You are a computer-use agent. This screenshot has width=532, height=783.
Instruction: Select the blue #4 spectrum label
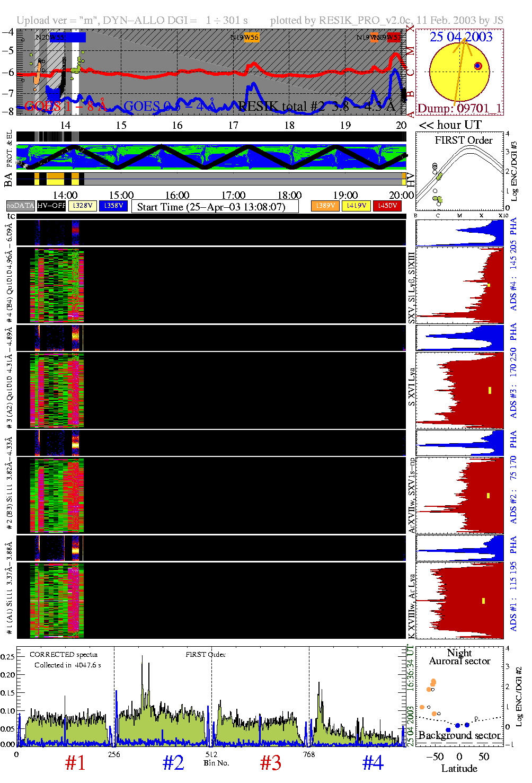pos(373,763)
